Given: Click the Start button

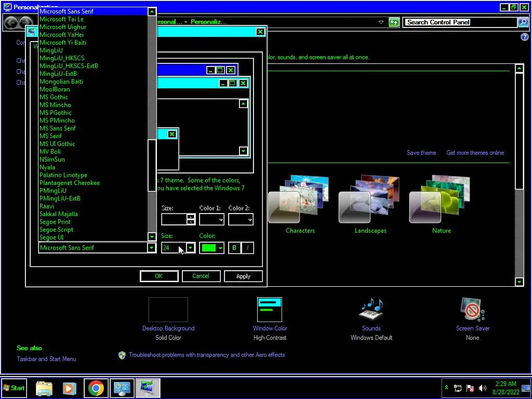Looking at the screenshot, I should coord(14,388).
